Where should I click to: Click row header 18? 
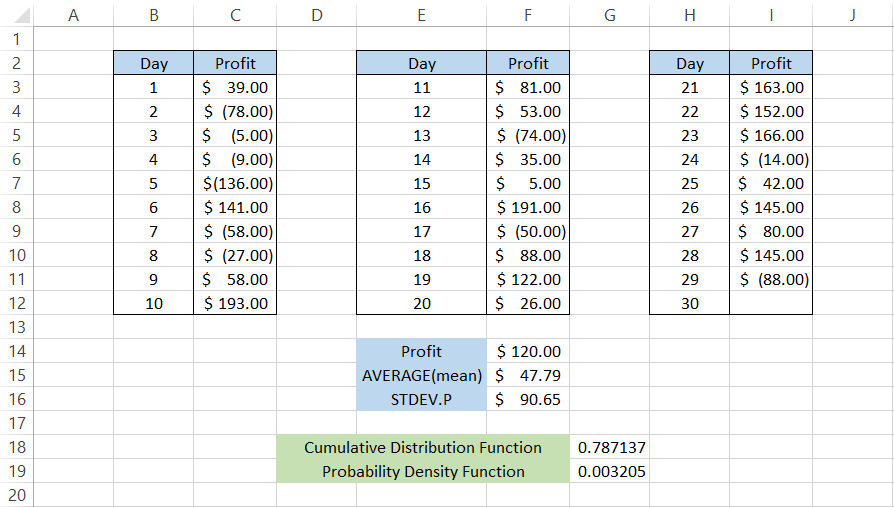coord(16,447)
